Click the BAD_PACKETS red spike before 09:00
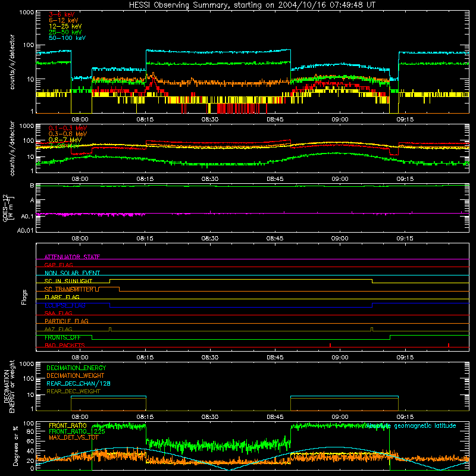 (330, 345)
